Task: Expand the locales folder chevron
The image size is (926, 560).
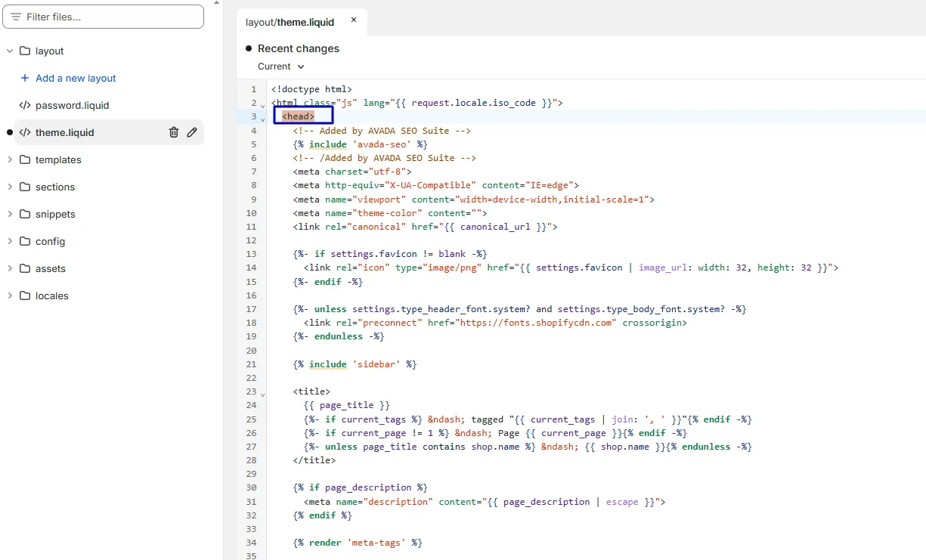Action: click(10, 295)
